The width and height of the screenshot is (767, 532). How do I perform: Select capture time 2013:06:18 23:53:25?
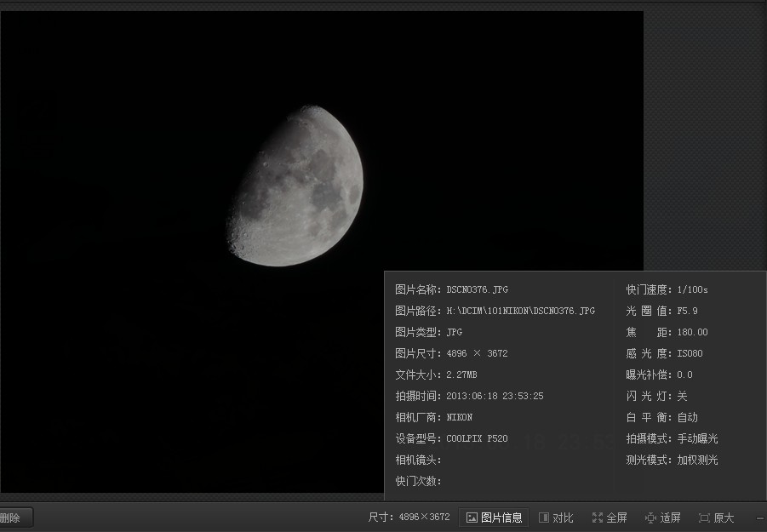pos(495,396)
